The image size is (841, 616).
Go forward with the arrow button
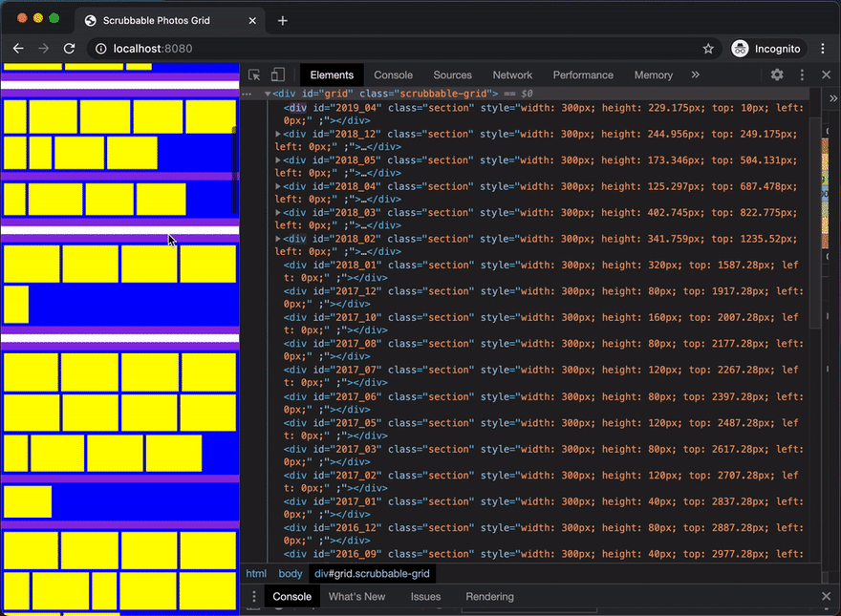click(43, 49)
